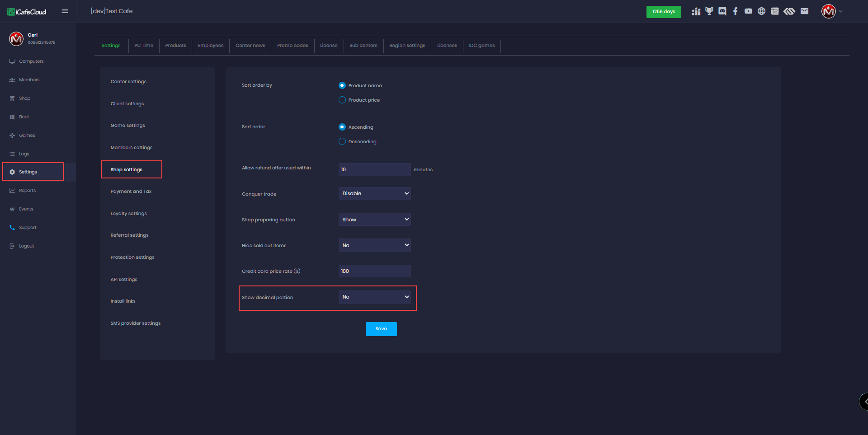Click the leaderboard podium icon
The image size is (868, 435).
coord(696,11)
